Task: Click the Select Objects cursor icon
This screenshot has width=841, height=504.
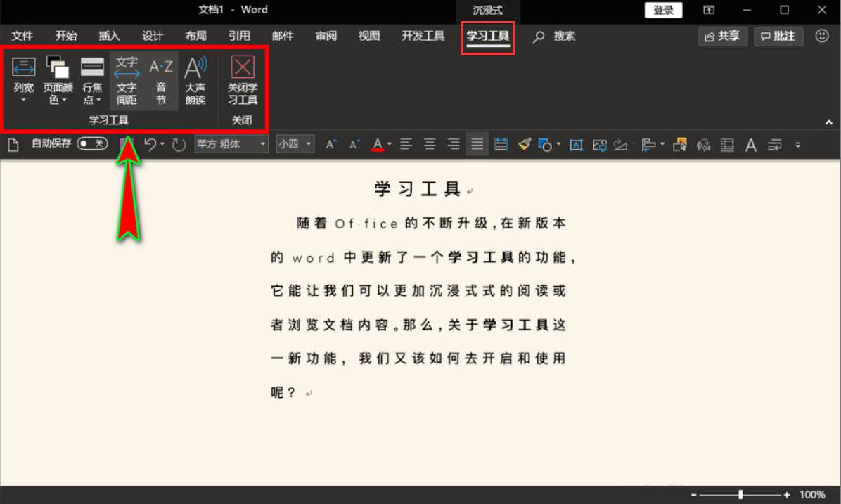Action: (679, 145)
